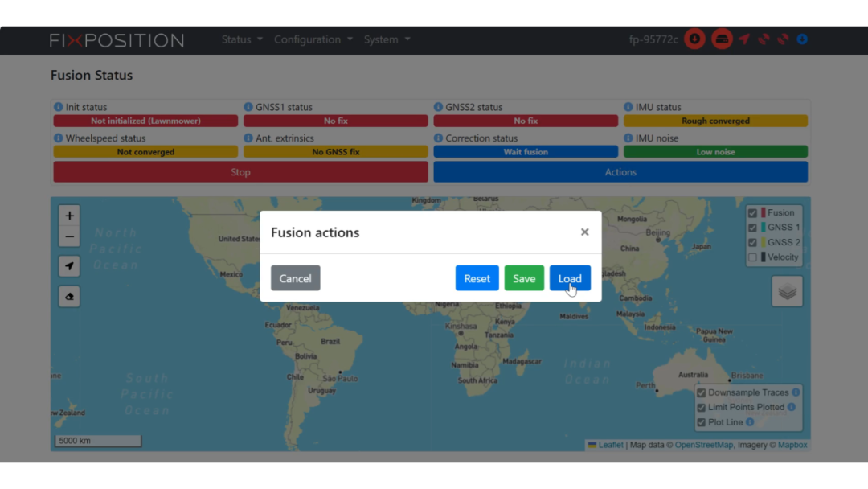Click the blue Actions button
The image size is (868, 489).
pyautogui.click(x=620, y=172)
